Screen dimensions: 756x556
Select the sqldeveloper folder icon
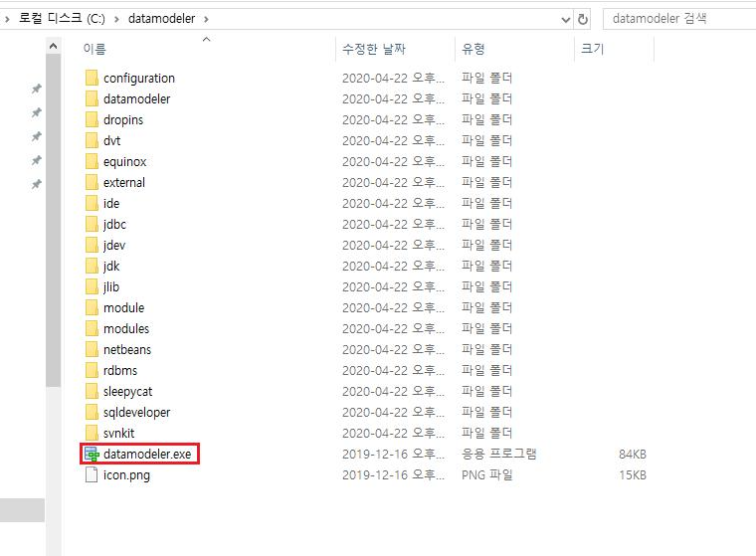coord(92,413)
